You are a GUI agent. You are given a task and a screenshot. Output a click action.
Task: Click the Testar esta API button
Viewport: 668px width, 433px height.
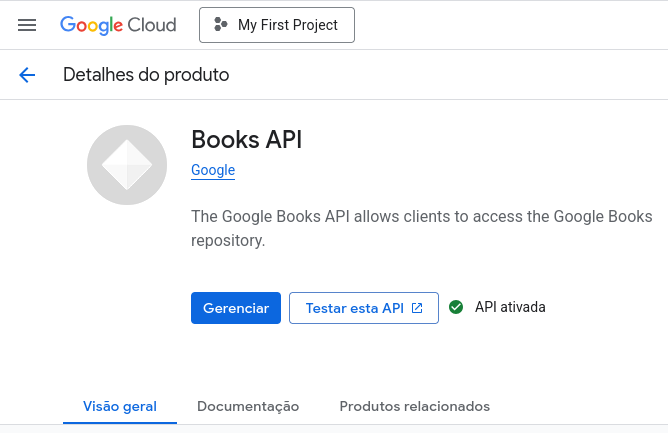[x=364, y=308]
